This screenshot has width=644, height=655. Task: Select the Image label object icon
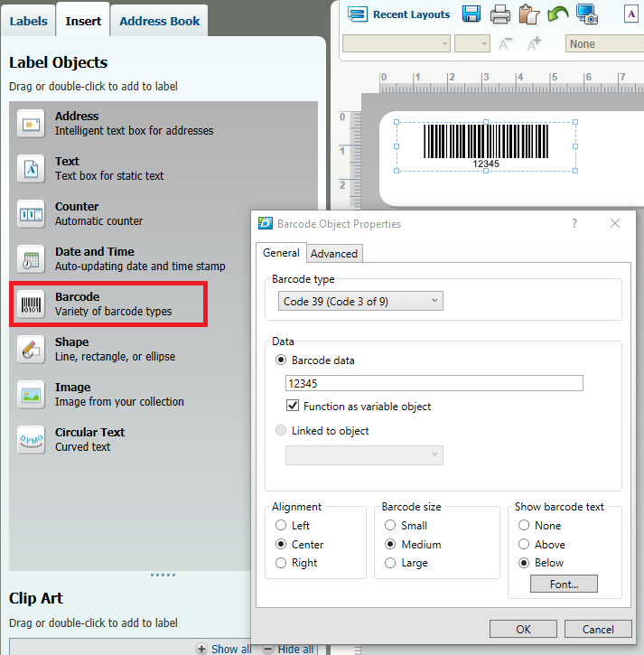click(x=31, y=395)
